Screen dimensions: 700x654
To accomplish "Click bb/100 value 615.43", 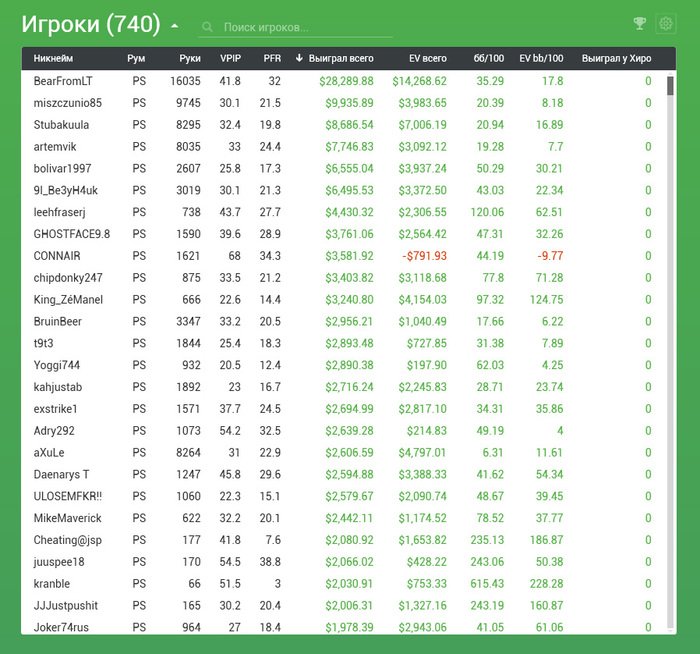I will pos(487,584).
